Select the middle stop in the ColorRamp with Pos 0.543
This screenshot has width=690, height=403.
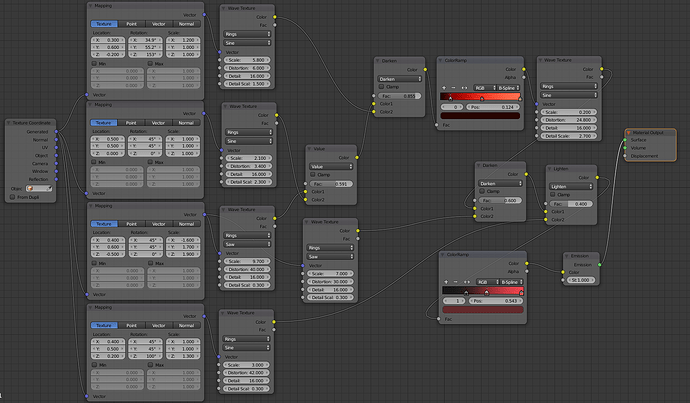tap(486, 293)
